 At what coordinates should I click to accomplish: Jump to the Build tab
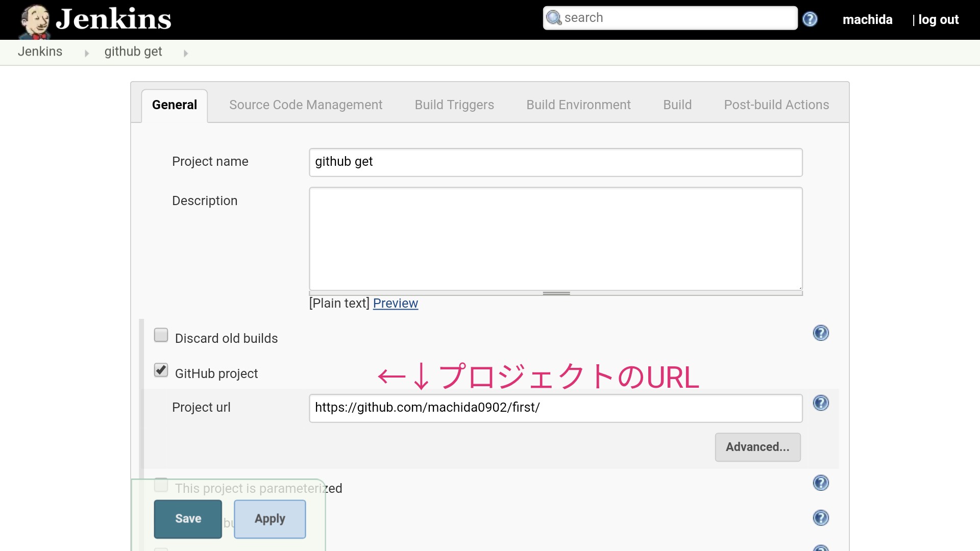(x=677, y=105)
